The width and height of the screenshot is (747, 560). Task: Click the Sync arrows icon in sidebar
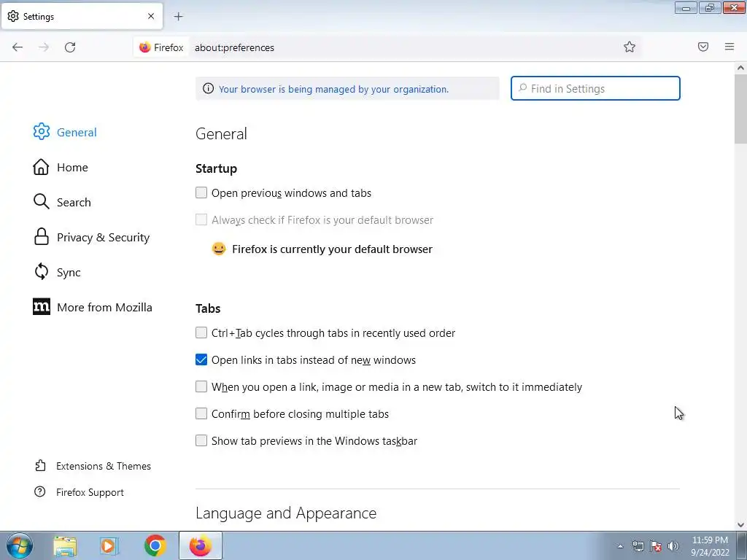[41, 272]
